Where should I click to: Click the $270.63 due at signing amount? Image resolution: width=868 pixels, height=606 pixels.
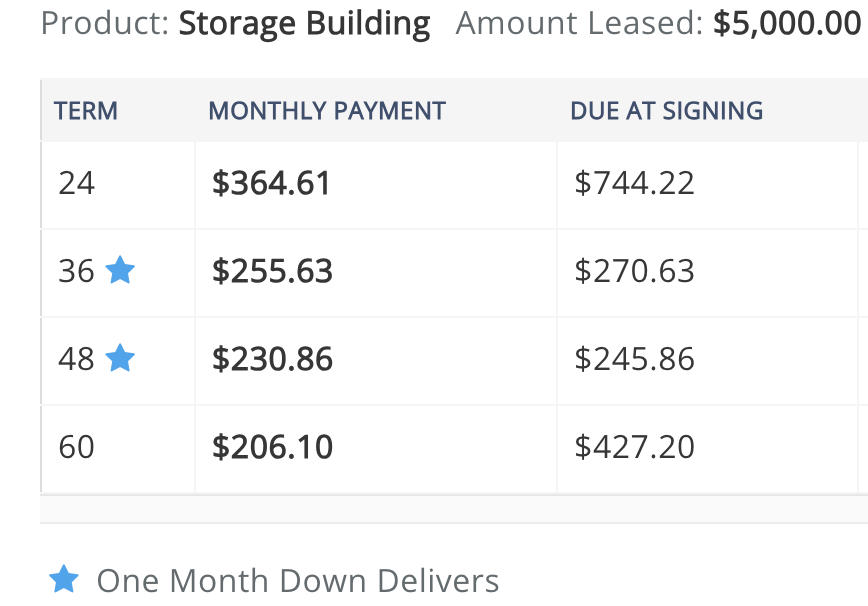634,271
